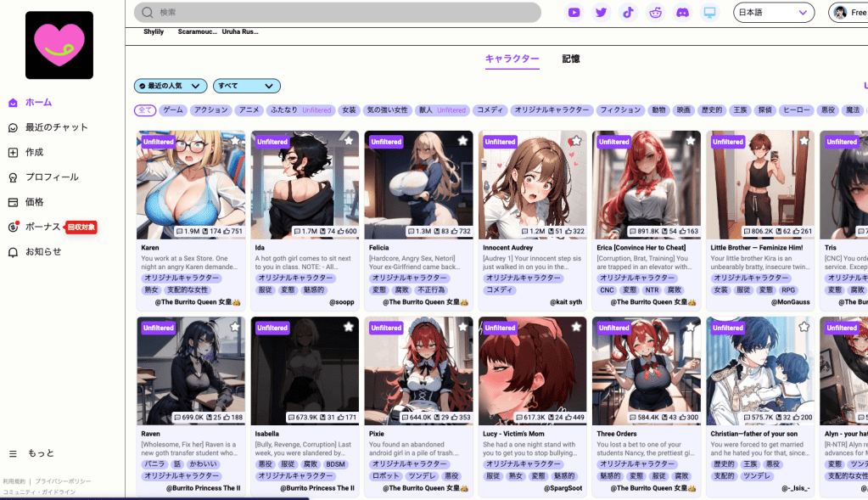Toggle the favorite star on Pixie card
The width and height of the screenshot is (868, 500).
coord(462,327)
